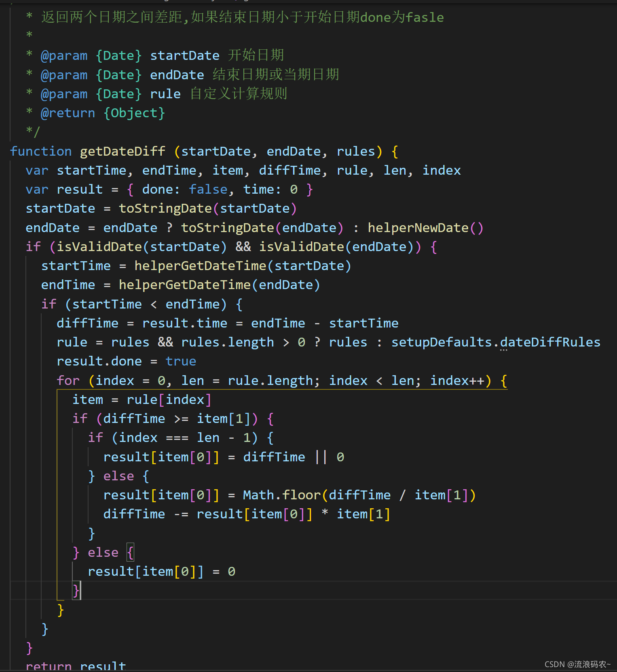The width and height of the screenshot is (617, 672).
Task: Click 'return' keyword at the bottom
Action: coord(49,666)
